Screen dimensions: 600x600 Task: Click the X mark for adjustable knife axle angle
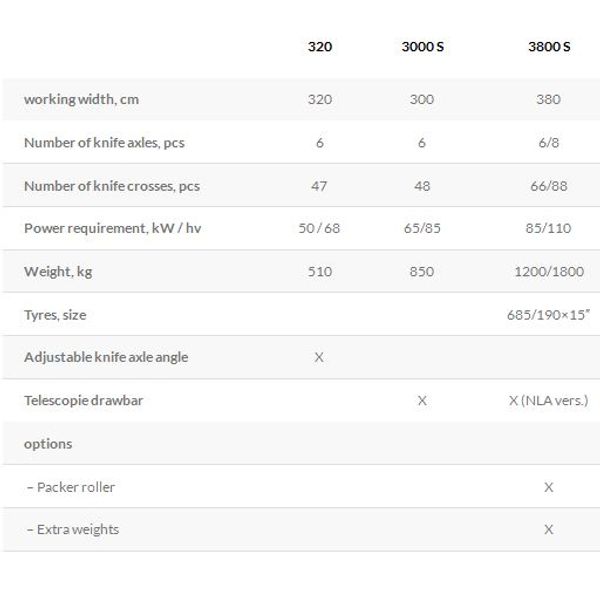pos(319,357)
